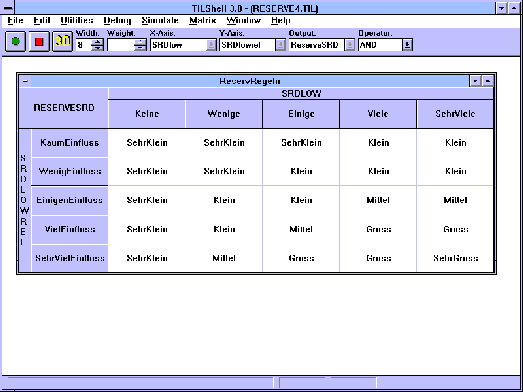Select SehrVielEinfluss row cell under Keine

point(147,258)
